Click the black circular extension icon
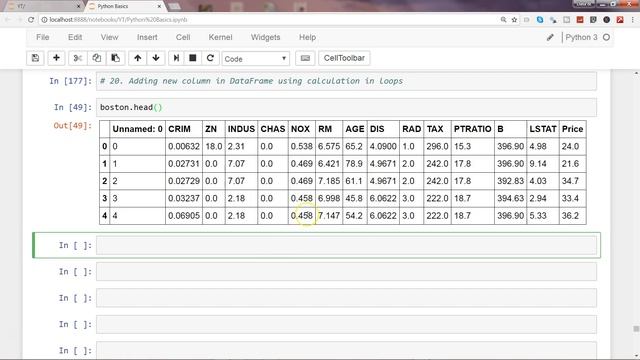 tap(607, 20)
